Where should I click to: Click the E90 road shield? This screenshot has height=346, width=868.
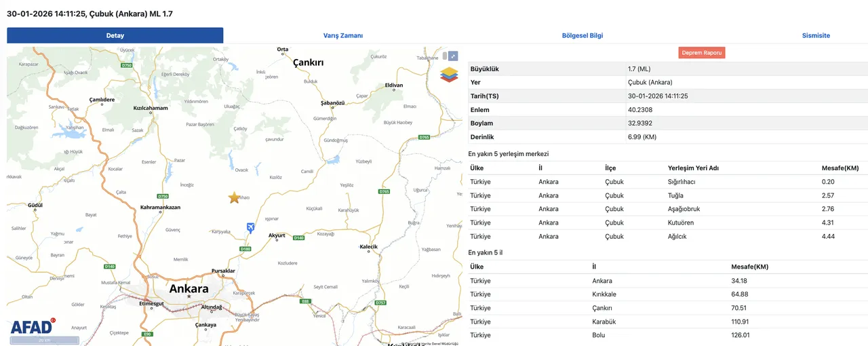147,334
